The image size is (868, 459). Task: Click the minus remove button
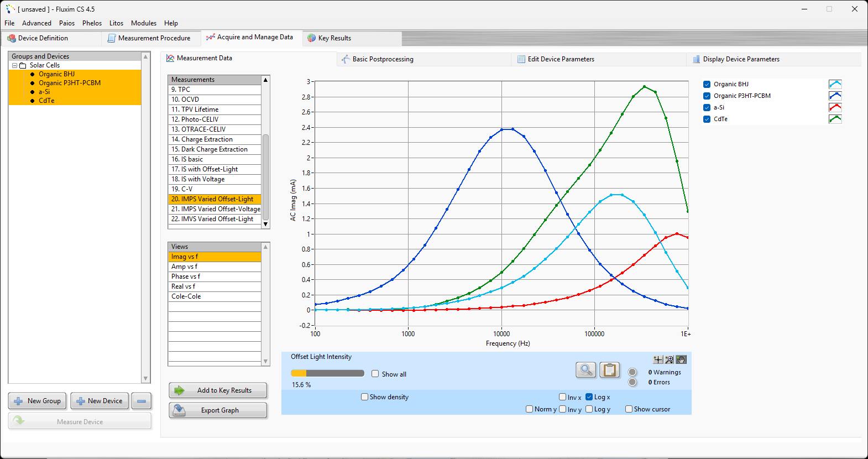pyautogui.click(x=142, y=401)
